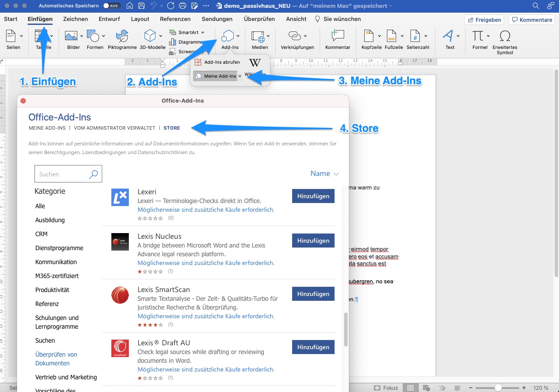Click the Save floppy disk icon
This screenshot has width=559, height=392.
point(141,6)
